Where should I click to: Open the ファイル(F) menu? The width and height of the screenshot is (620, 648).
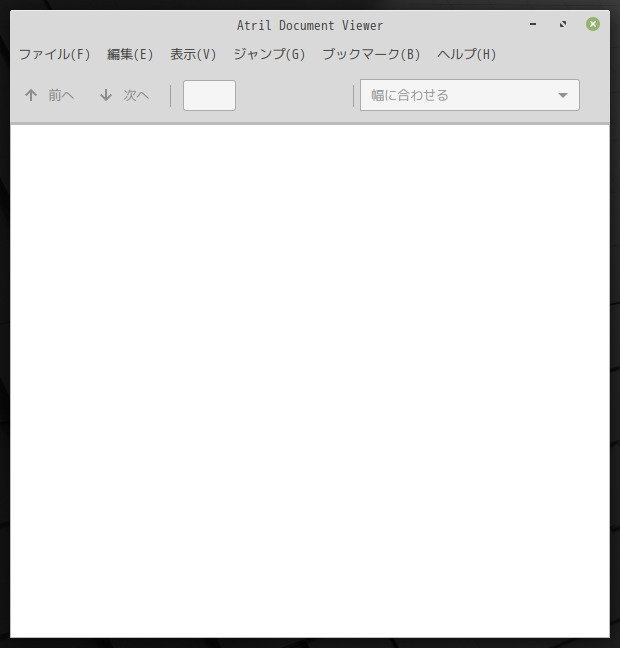pos(55,54)
